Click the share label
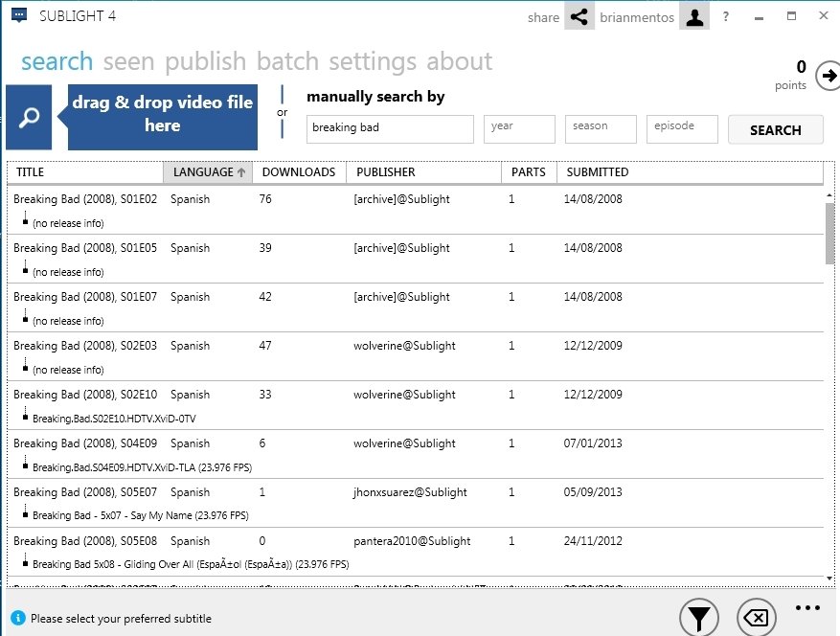 (543, 17)
